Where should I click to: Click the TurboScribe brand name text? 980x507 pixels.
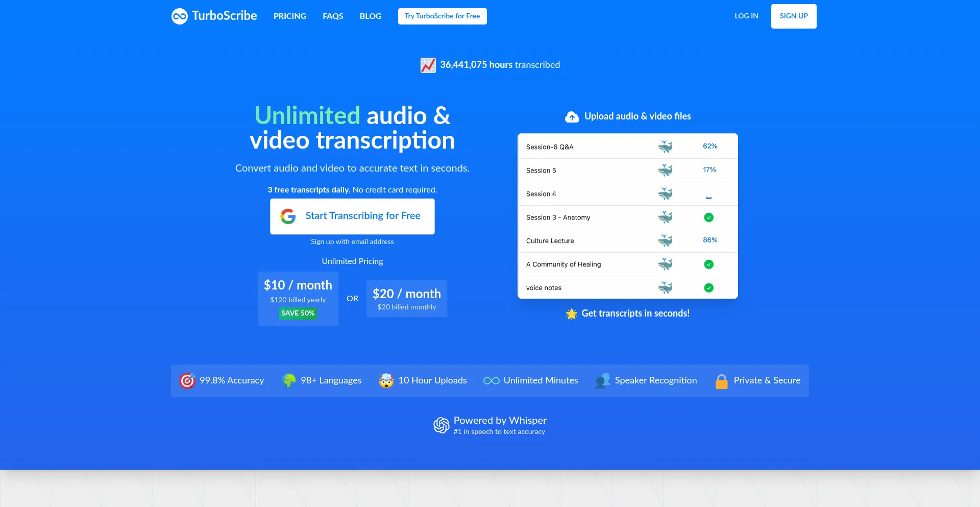click(225, 16)
